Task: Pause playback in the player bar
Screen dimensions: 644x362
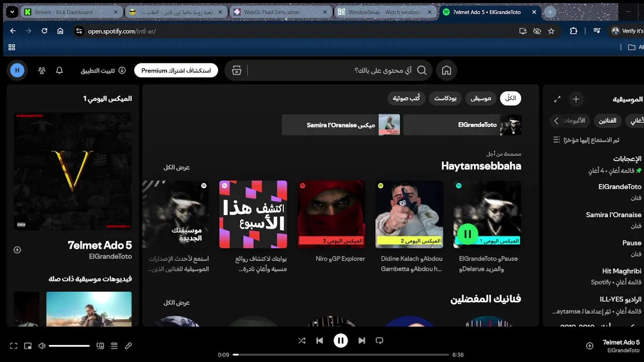Action: pyautogui.click(x=341, y=340)
